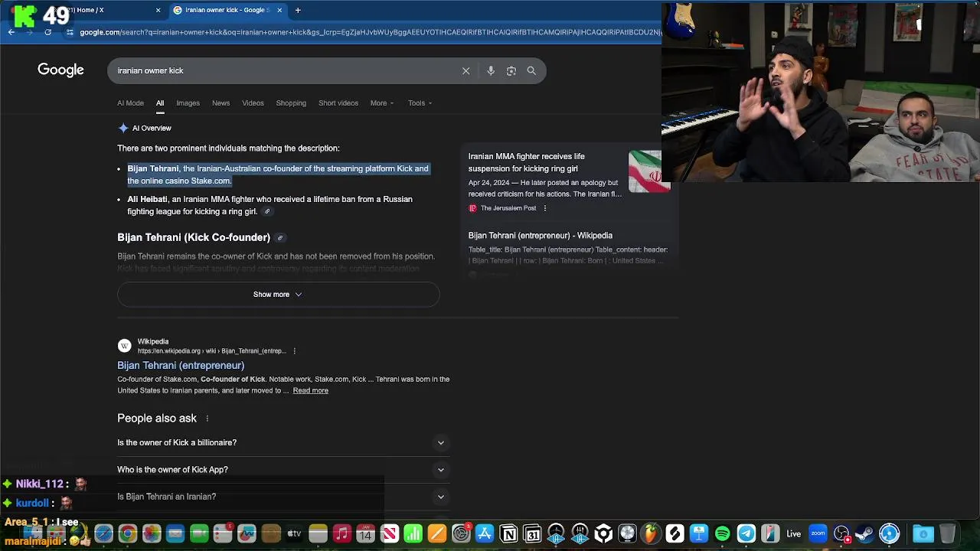Open a new browser tab with plus
The width and height of the screenshot is (980, 551).
click(x=298, y=10)
